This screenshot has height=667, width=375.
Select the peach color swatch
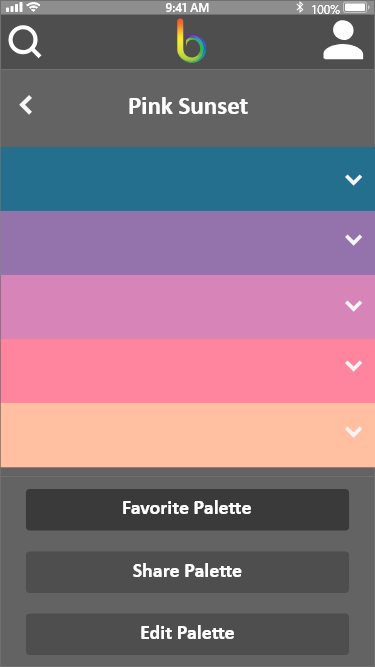click(188, 435)
